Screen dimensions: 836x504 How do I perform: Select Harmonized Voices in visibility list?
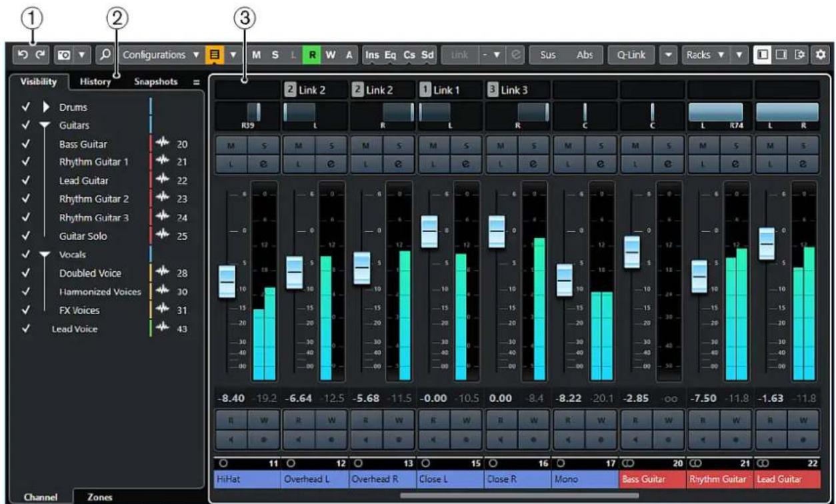point(100,291)
